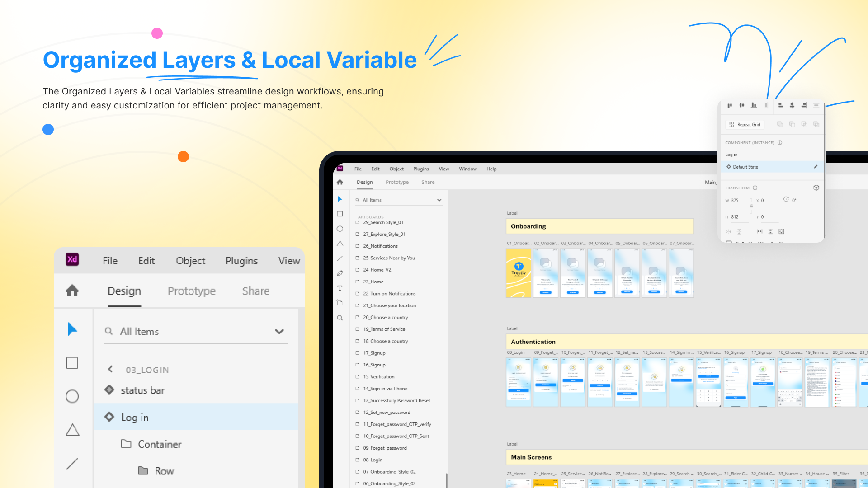868x488 pixels.
Task: Open the All Items filter dropdown
Action: (x=279, y=331)
